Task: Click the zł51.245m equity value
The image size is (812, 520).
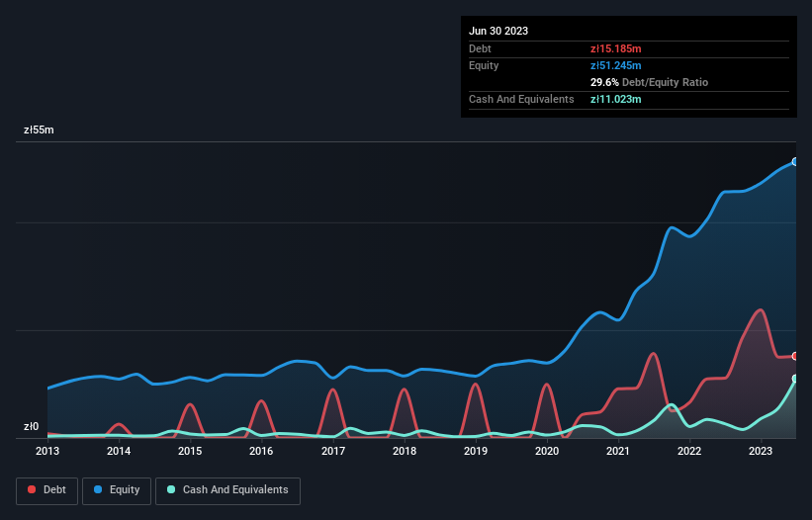Action: point(616,65)
